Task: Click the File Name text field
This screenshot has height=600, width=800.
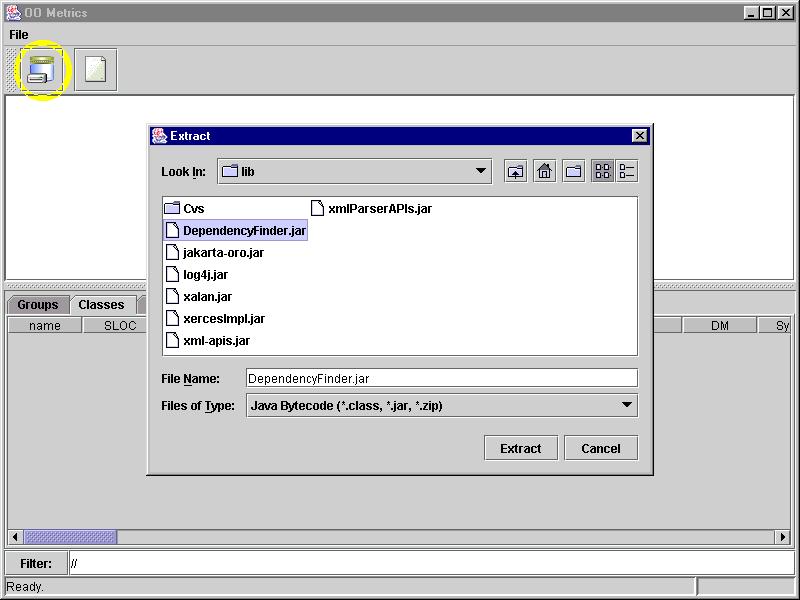Action: coord(441,378)
